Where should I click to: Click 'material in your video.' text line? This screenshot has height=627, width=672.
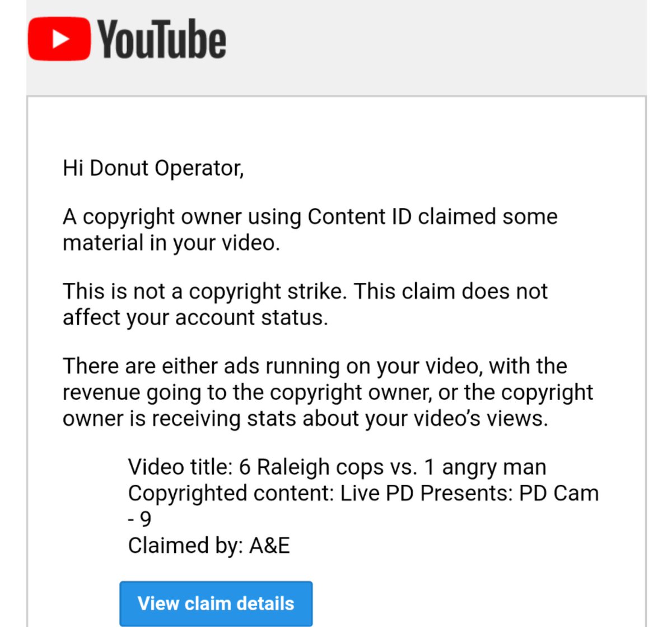tap(171, 243)
